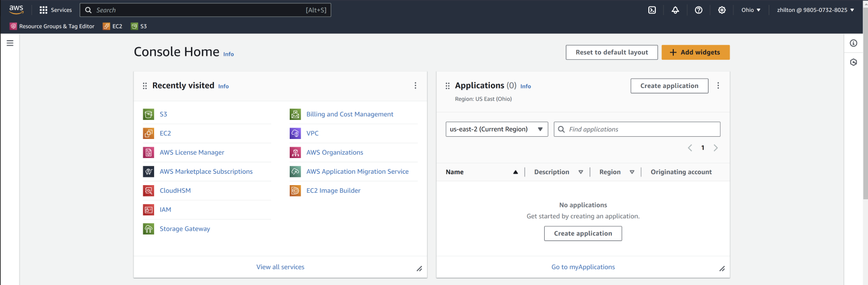Grab Applications widget drag handle
Screen dimensions: 868x285
[x=448, y=86]
